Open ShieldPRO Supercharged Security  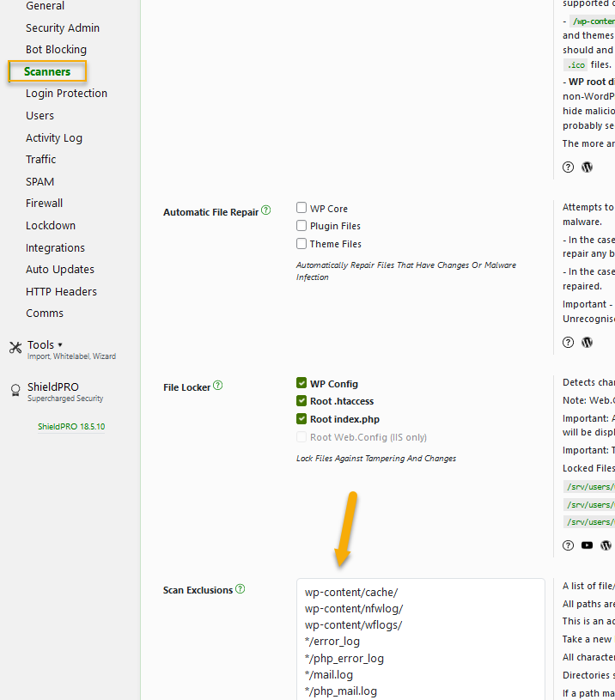tap(65, 392)
